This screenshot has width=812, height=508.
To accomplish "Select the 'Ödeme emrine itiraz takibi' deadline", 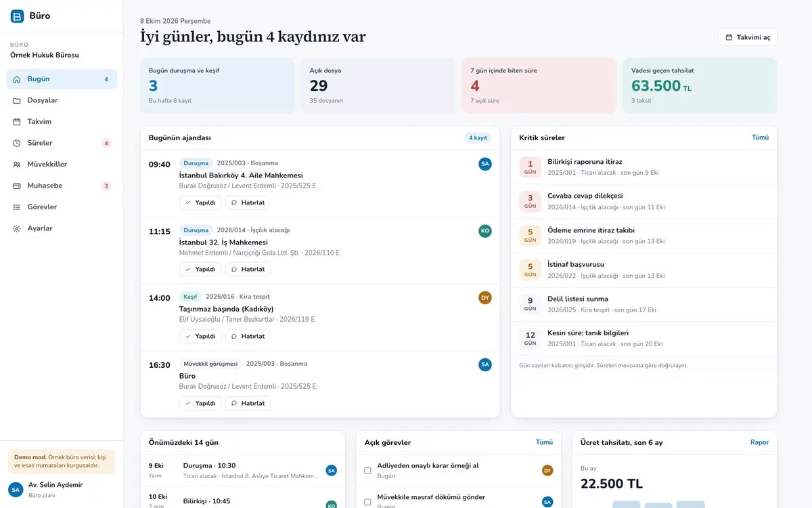I will pyautogui.click(x=644, y=236).
